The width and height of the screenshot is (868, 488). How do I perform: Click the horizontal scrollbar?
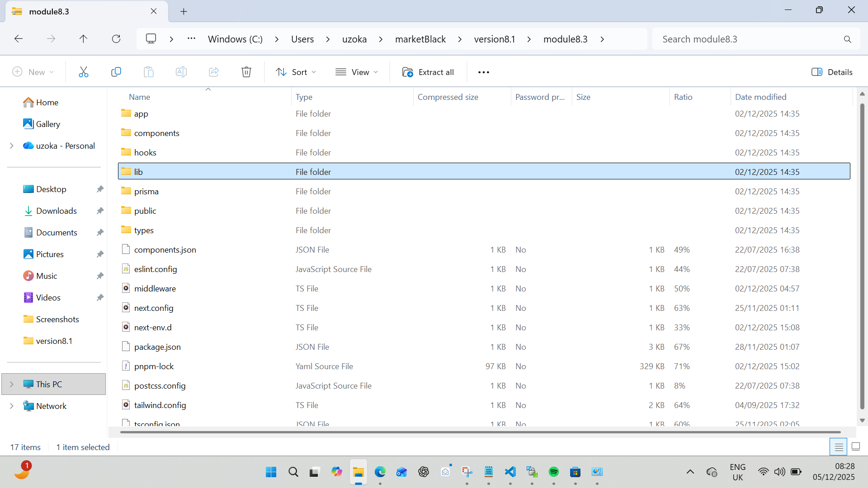479,432
